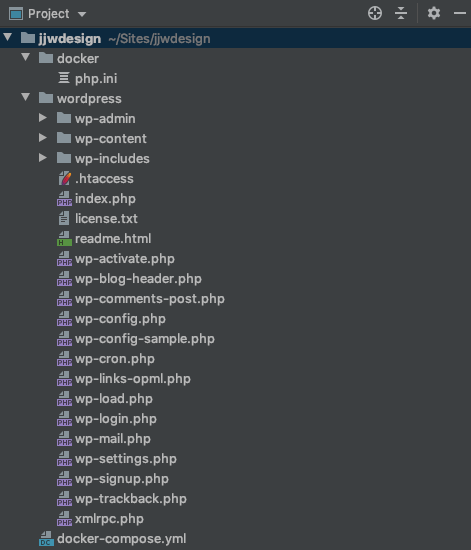Click the ~/Sites/jjwdesign path text
471x550 pixels.
coord(160,39)
